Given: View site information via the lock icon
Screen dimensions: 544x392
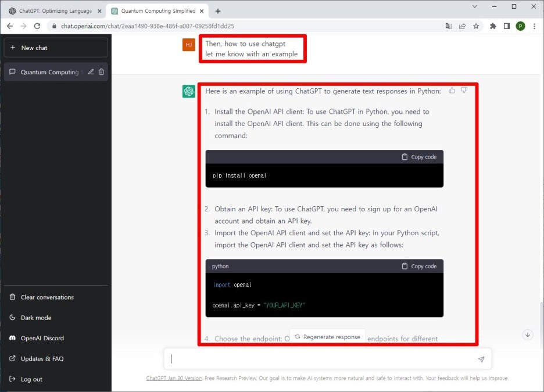Looking at the screenshot, I should (54, 26).
